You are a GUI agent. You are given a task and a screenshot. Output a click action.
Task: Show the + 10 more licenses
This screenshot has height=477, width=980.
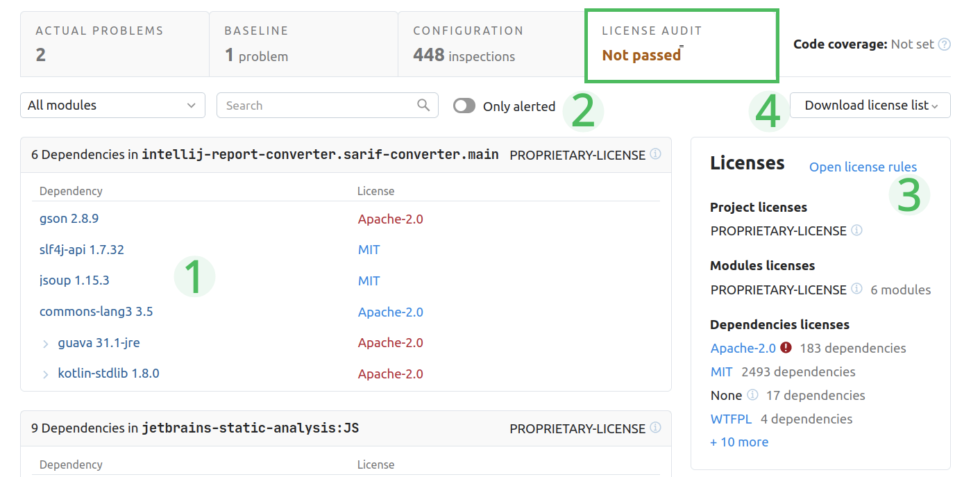[x=739, y=442]
